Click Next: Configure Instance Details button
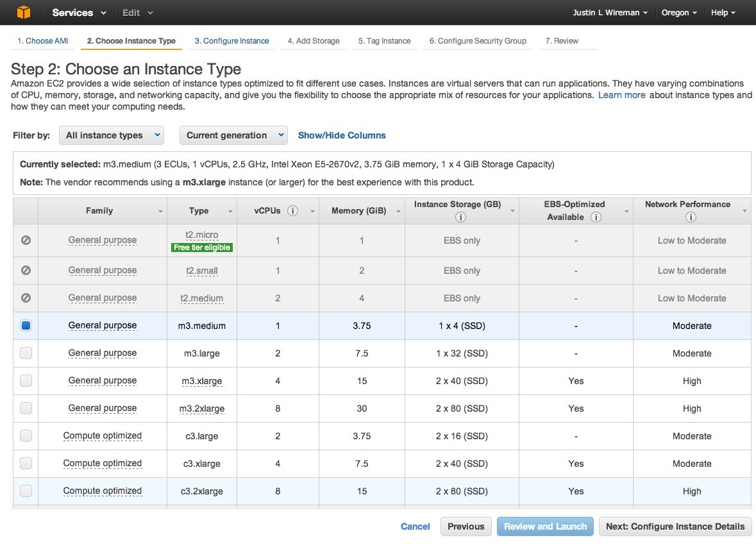This screenshot has height=547, width=756. click(675, 526)
